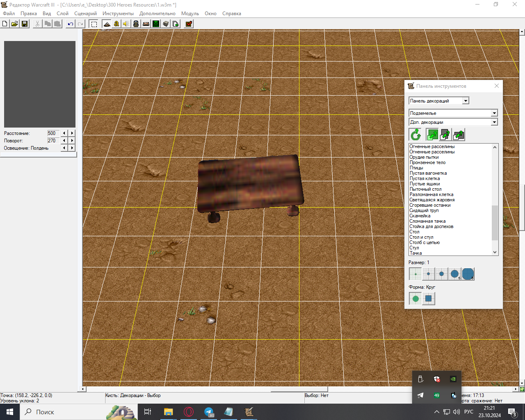Select 'Светящаяся жаровня' in the doodad list
Image resolution: width=525 pixels, height=420 pixels.
(x=432, y=200)
